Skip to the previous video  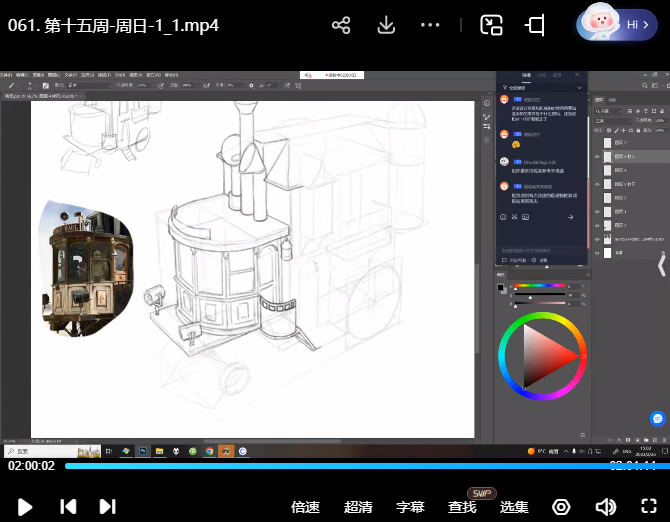coord(68,506)
